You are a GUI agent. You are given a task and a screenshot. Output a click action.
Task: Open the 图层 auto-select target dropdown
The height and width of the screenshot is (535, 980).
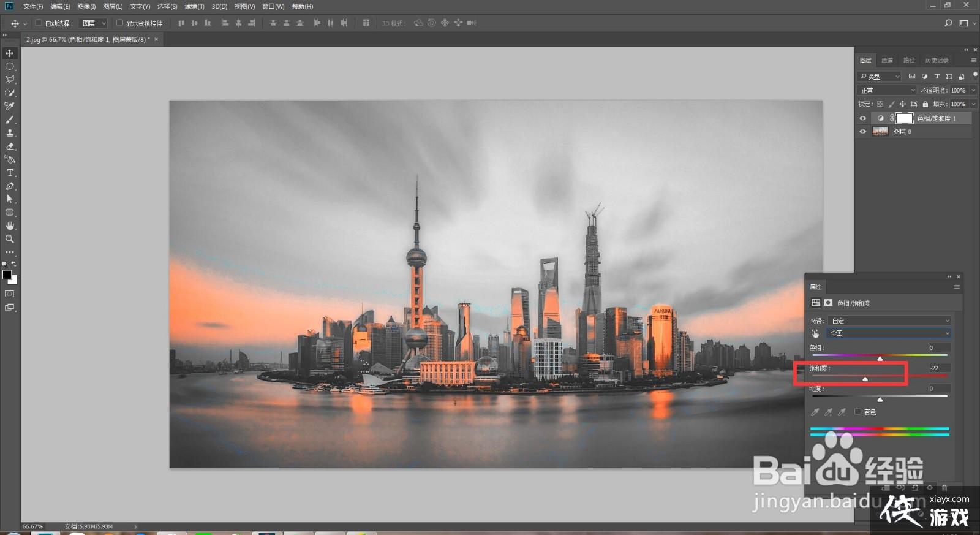coord(94,23)
